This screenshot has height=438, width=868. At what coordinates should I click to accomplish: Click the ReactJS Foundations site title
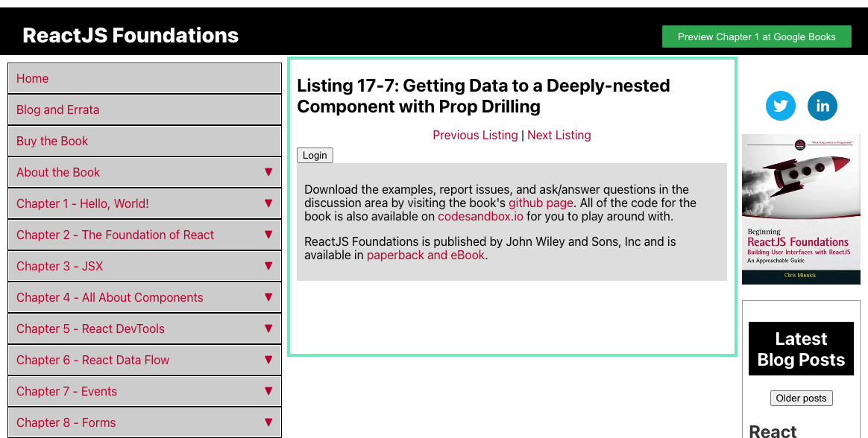click(x=130, y=36)
